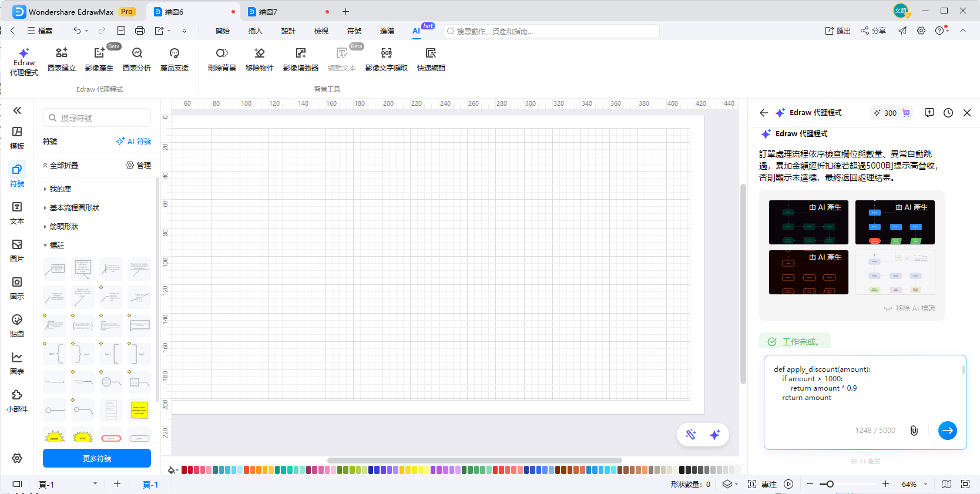980x494 pixels.
Task: Expand the 基本流程圖形狀 category
Action: click(74, 208)
